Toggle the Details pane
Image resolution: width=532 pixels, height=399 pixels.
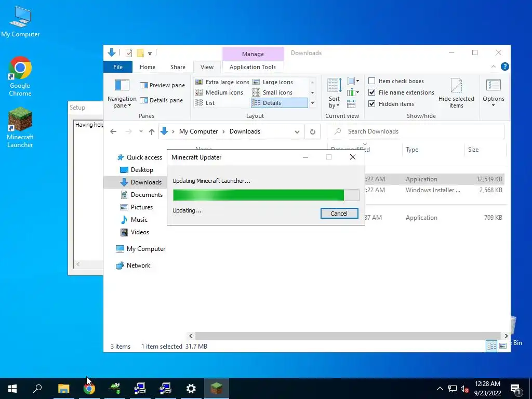pyautogui.click(x=161, y=100)
